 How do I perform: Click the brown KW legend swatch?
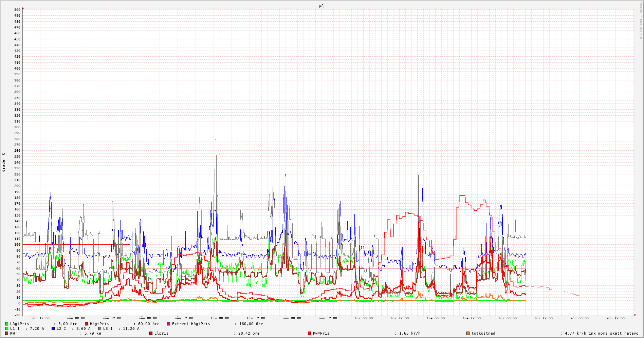coord(7,333)
